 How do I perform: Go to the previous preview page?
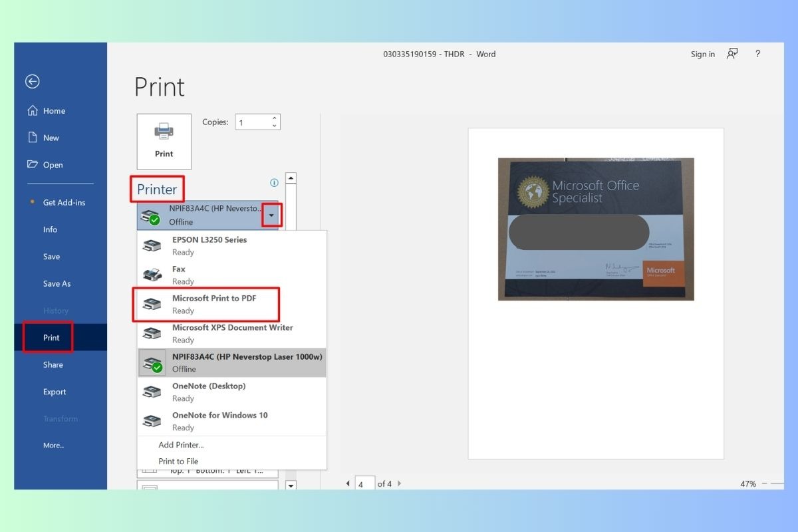click(348, 483)
